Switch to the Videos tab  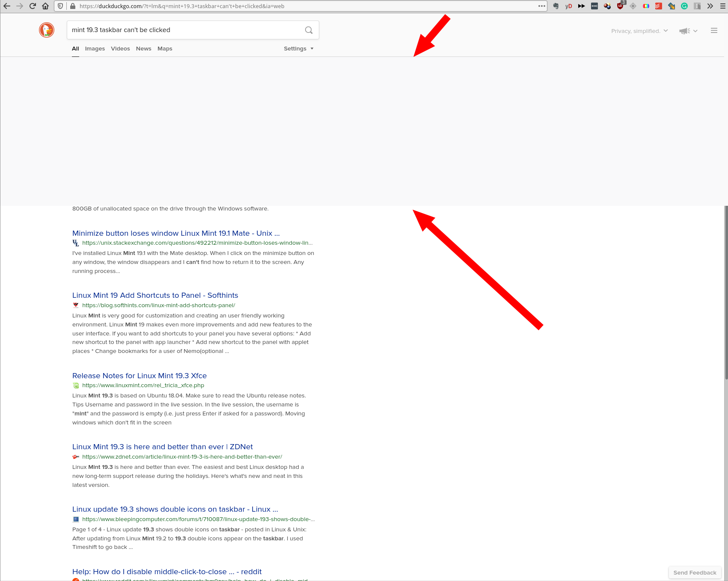[x=120, y=49]
